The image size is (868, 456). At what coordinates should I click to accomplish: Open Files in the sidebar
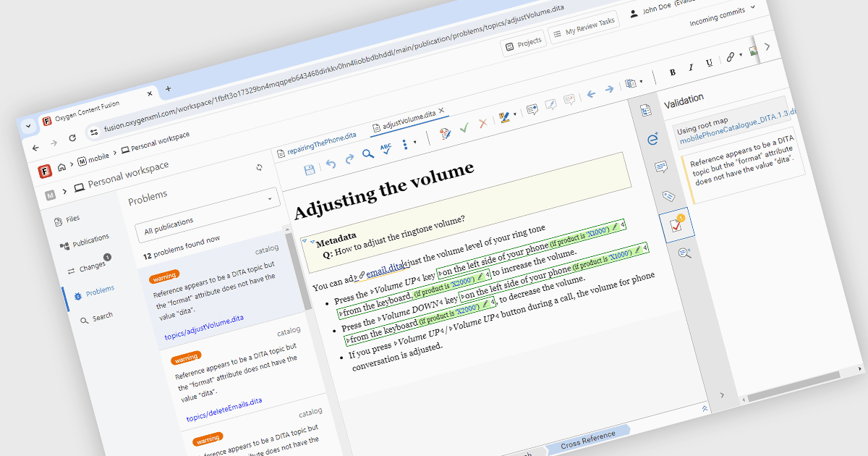point(67,219)
